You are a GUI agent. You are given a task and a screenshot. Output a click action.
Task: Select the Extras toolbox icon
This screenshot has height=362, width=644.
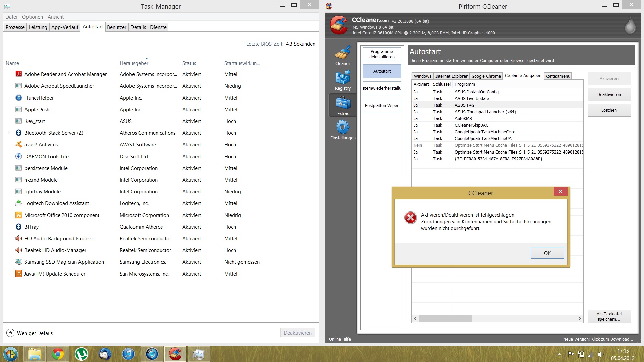coord(343,105)
